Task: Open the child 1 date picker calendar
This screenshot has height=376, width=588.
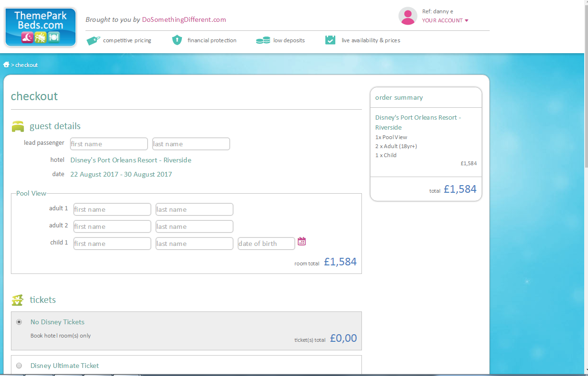Action: click(302, 242)
